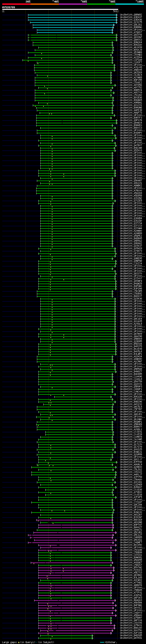Viewport: 146px width, 644px height.
Task: Select hit UniRef100_C1FGU9
Action: [131, 60]
